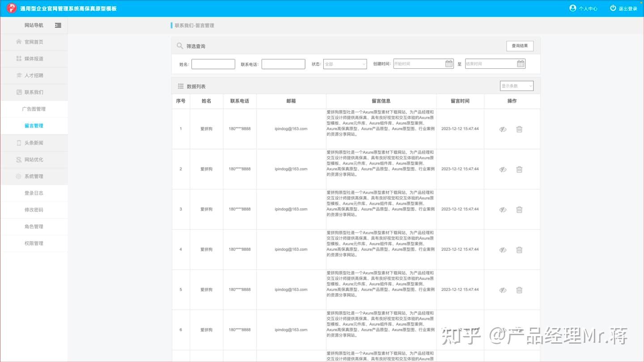Viewport: 644px width, 362px height.
Task: Open the 显示条数 dropdown
Action: pyautogui.click(x=517, y=86)
